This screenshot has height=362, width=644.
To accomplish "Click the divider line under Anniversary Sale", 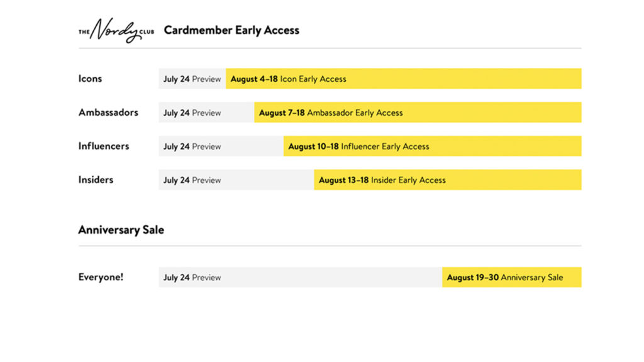I will tap(330, 246).
